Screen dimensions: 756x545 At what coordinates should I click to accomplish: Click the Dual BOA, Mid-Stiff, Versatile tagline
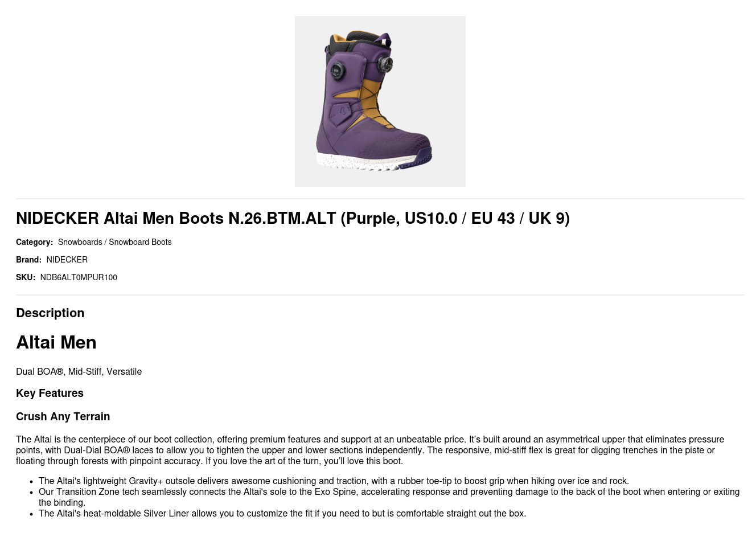point(79,371)
